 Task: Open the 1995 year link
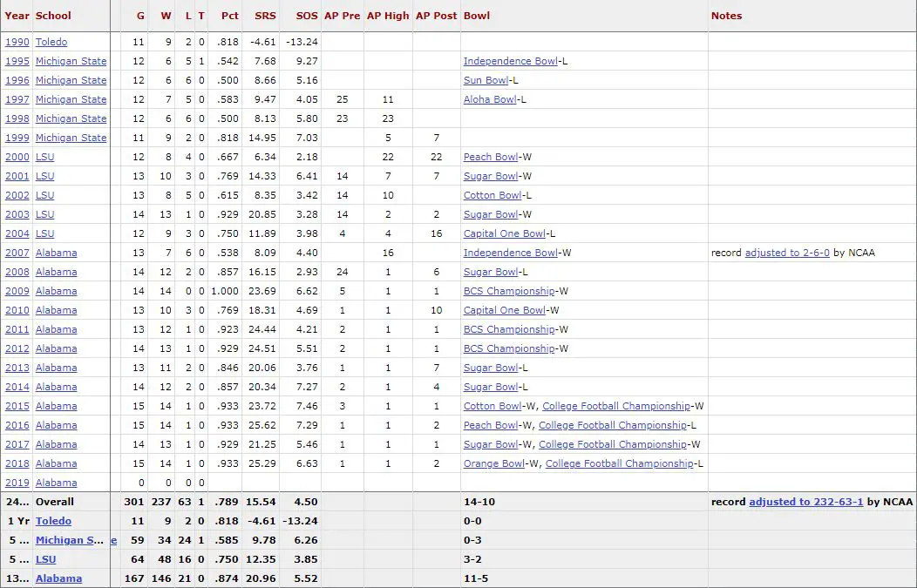(x=17, y=61)
